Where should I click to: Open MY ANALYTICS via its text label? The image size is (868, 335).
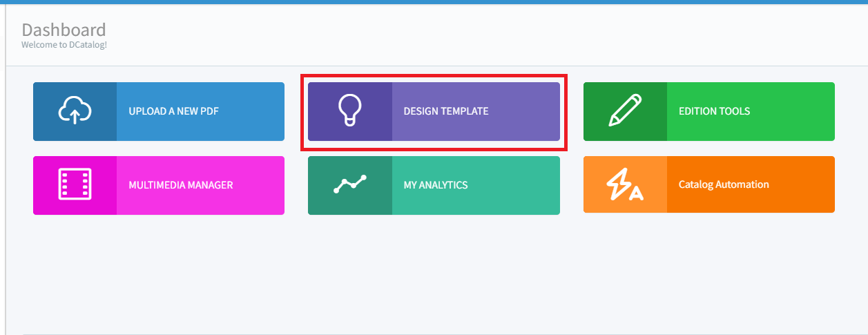pyautogui.click(x=436, y=185)
